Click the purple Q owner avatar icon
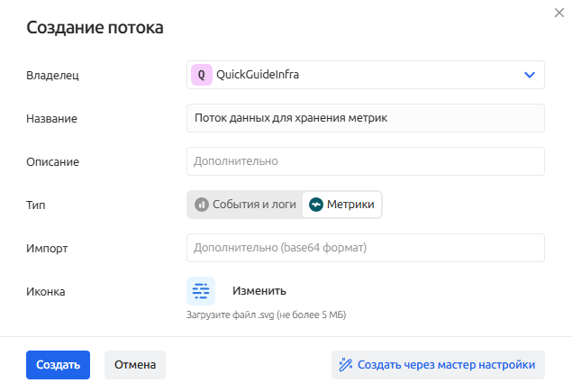 click(201, 75)
